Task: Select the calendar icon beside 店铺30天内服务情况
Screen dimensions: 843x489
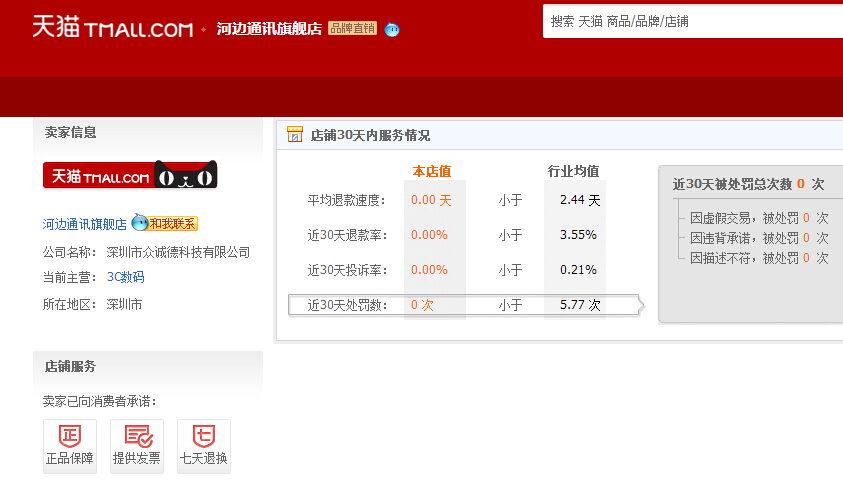Action: click(295, 134)
